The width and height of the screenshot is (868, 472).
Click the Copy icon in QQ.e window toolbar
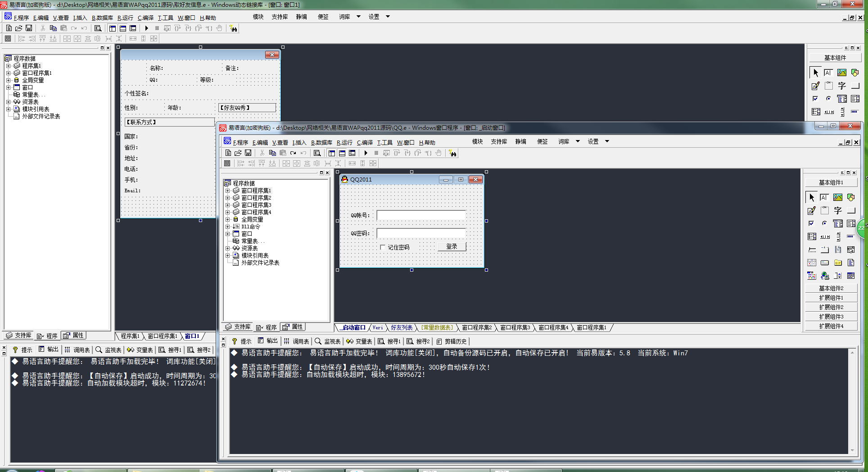272,153
